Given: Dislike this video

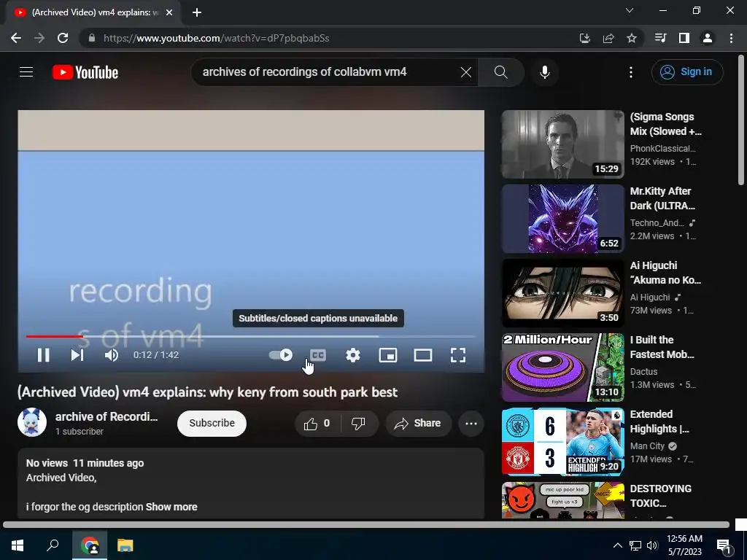Looking at the screenshot, I should click(x=359, y=424).
